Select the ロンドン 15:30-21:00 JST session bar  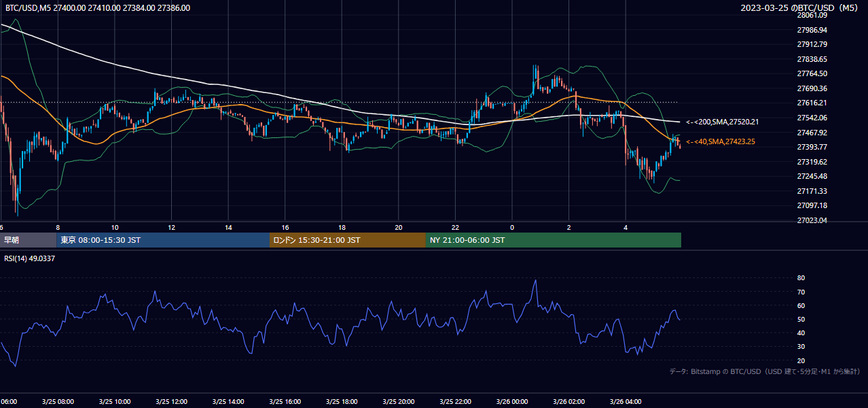(348, 240)
